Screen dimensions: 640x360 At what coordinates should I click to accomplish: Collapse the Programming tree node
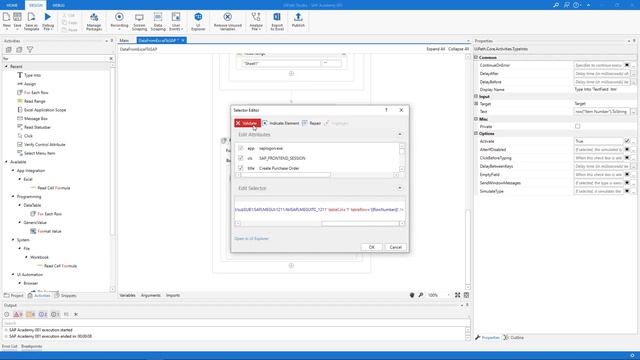pos(13,197)
